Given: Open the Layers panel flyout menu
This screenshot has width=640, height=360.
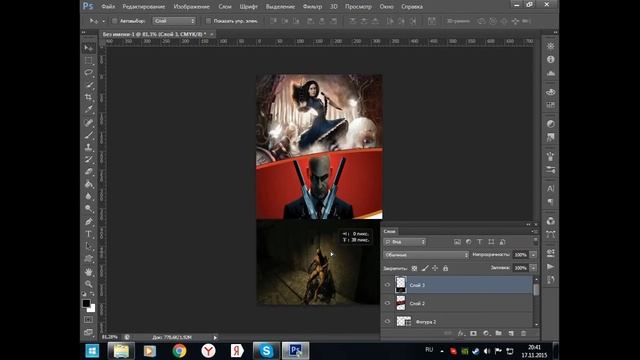Looking at the screenshot, I should pyautogui.click(x=534, y=231).
